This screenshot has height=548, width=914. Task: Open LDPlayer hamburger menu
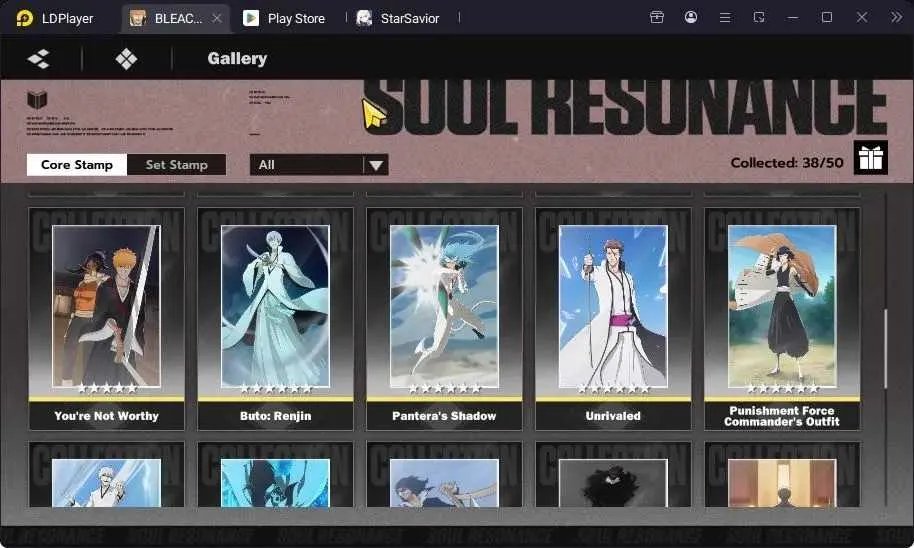pos(725,17)
